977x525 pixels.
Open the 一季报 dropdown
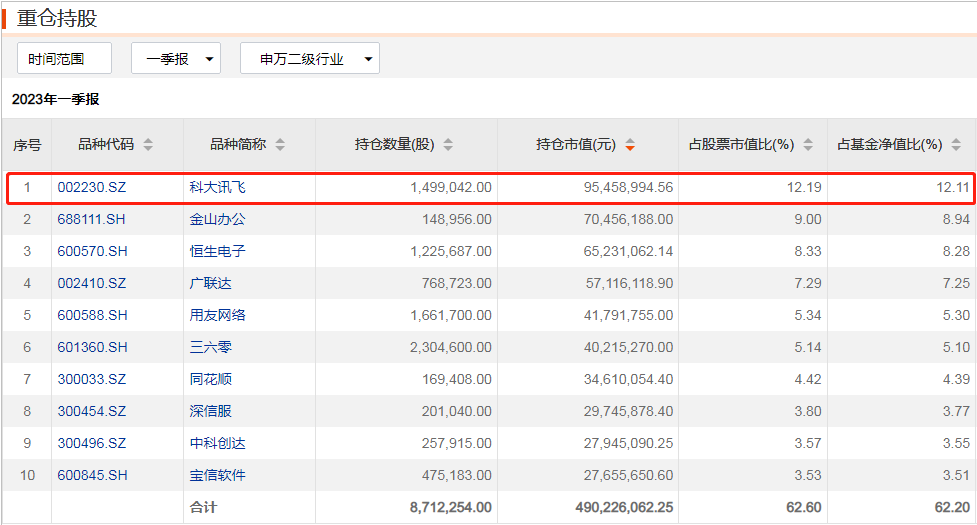coord(176,59)
